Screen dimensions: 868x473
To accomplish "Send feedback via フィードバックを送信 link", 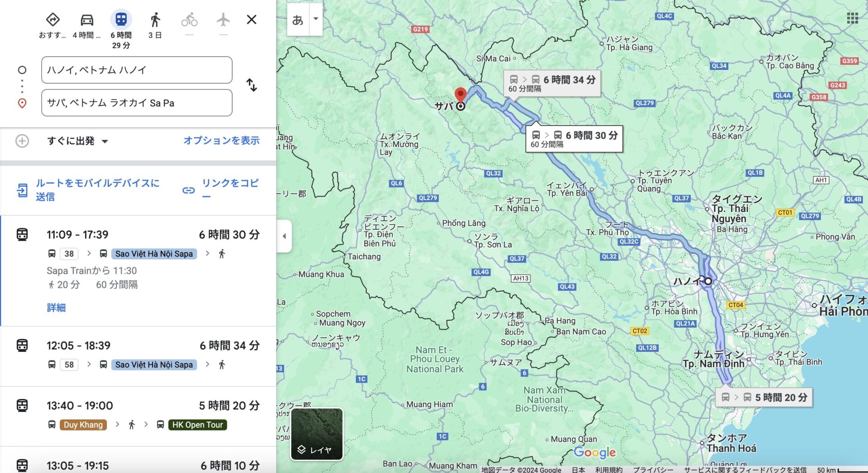I will (745, 470).
